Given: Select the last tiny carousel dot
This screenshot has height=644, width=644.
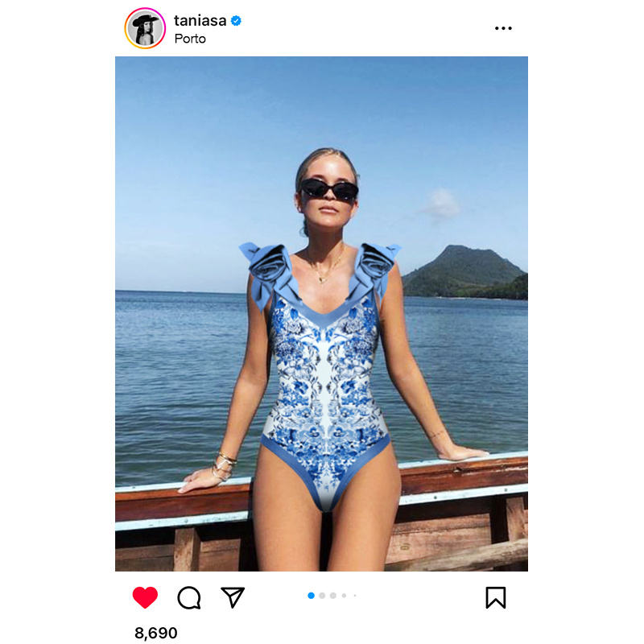Looking at the screenshot, I should click(354, 596).
